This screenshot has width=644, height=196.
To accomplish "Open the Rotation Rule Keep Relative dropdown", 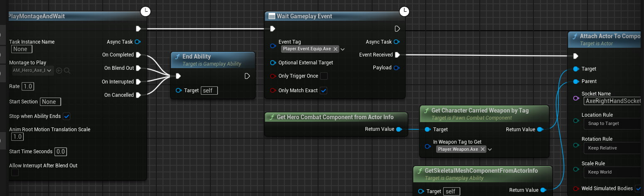I will pyautogui.click(x=613, y=148).
